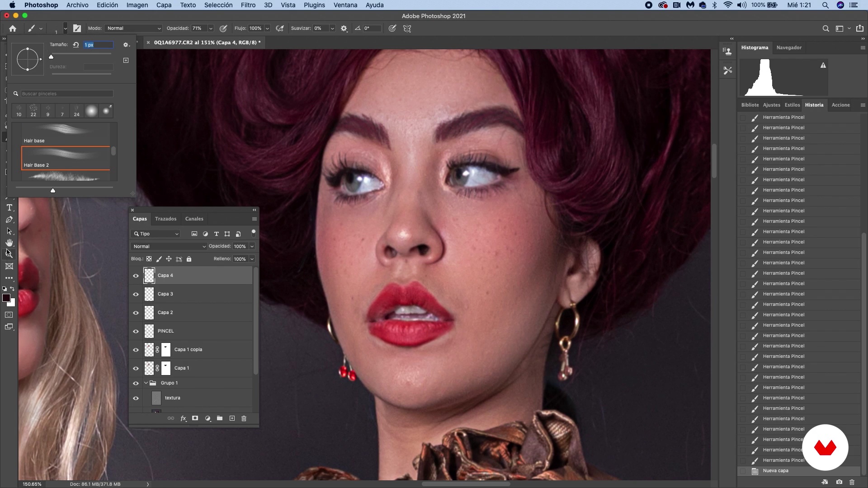Open macOS Spotlight search in menu bar
The image size is (868, 488).
point(825,5)
